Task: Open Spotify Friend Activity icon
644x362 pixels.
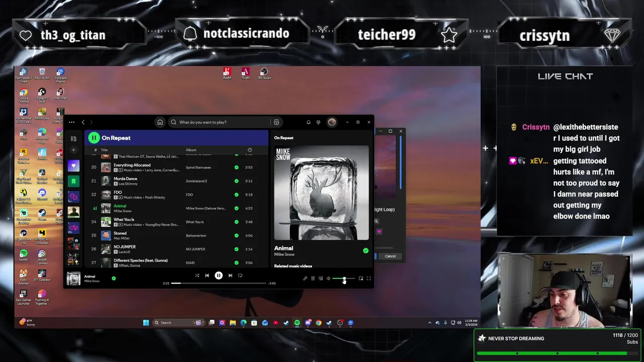Action: pyautogui.click(x=318, y=122)
